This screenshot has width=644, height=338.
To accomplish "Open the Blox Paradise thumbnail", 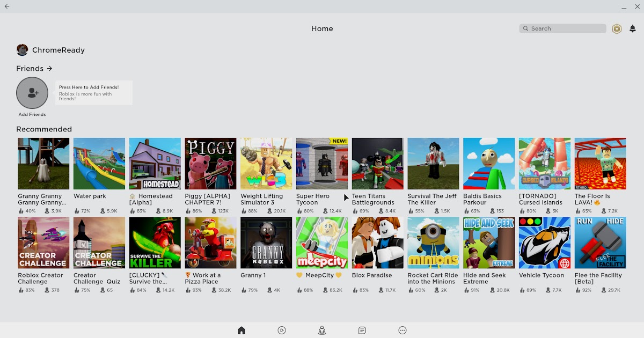I will [378, 243].
